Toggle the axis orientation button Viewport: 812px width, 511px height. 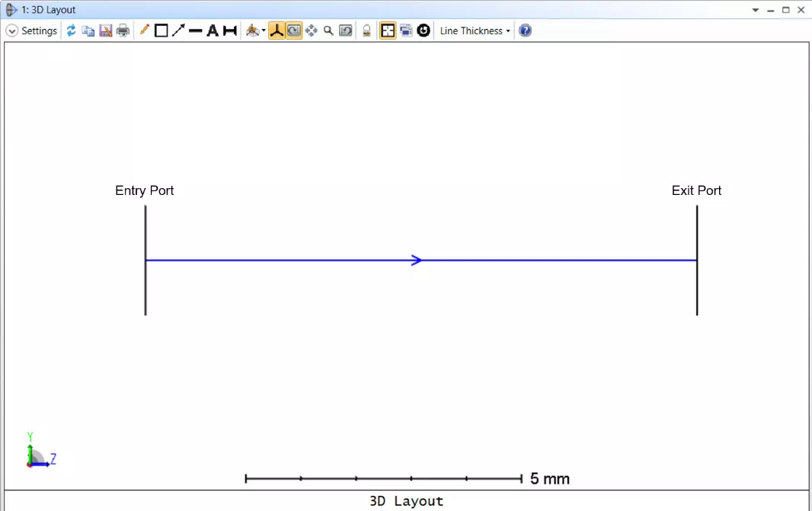point(277,30)
